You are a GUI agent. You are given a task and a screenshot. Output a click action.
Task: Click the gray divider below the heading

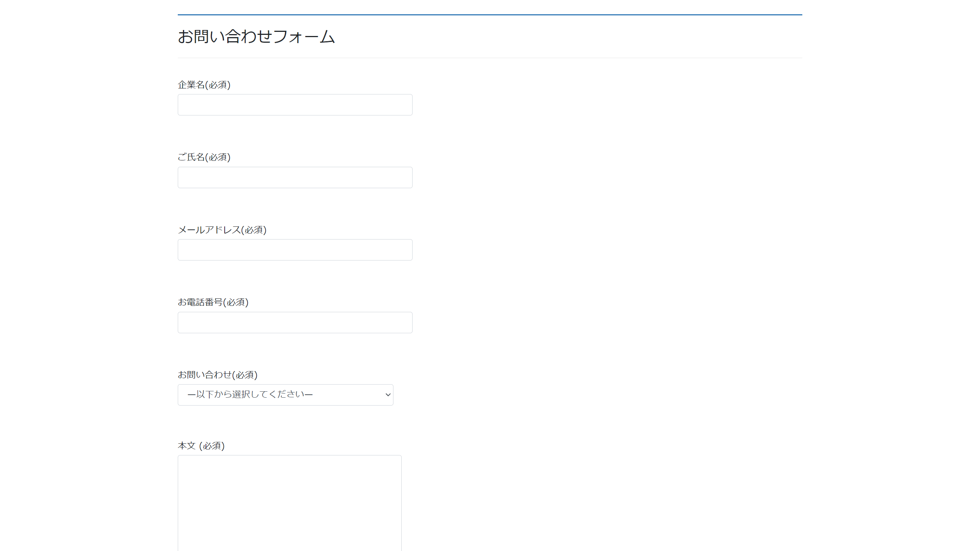point(489,58)
